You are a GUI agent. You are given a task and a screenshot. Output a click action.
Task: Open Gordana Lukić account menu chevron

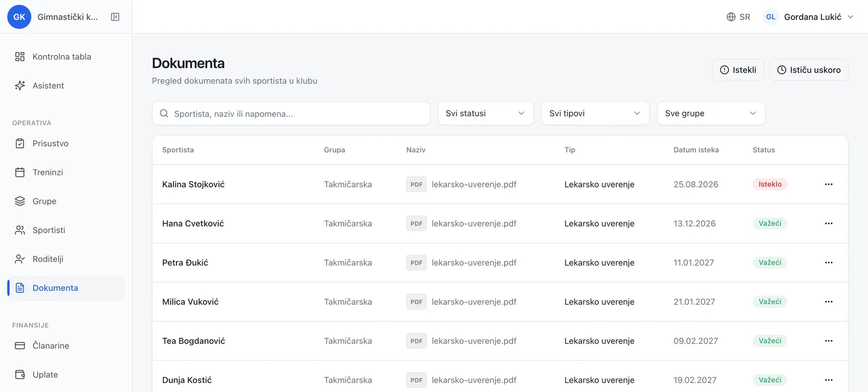pos(851,17)
